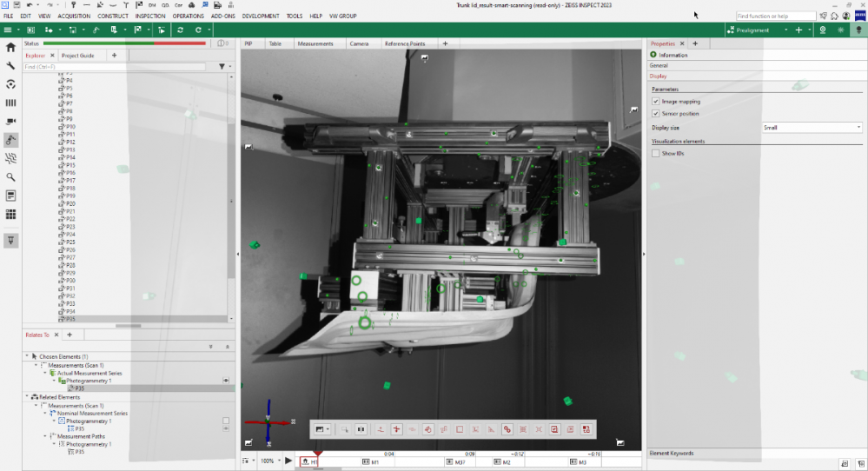This screenshot has width=868, height=471.
Task: Disable the Sensor position checkbox
Action: coord(655,113)
